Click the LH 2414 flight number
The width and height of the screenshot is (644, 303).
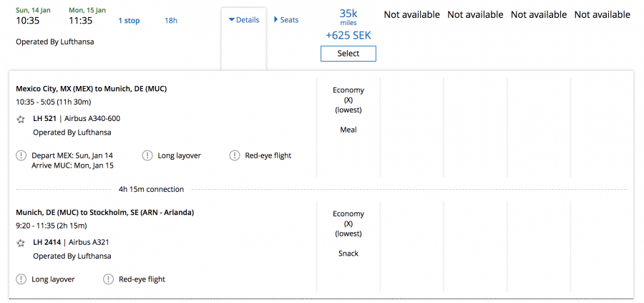tap(47, 243)
